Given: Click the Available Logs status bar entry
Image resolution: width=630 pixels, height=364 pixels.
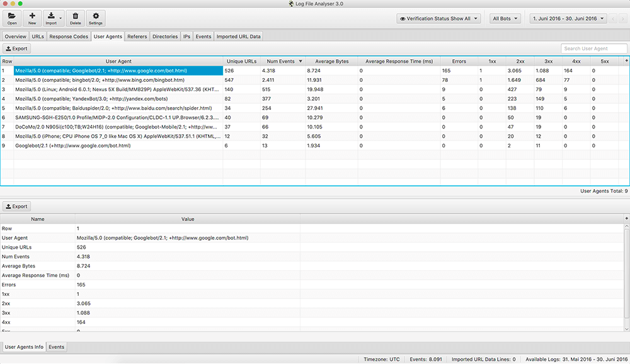Looking at the screenshot, I should click(x=576, y=360).
